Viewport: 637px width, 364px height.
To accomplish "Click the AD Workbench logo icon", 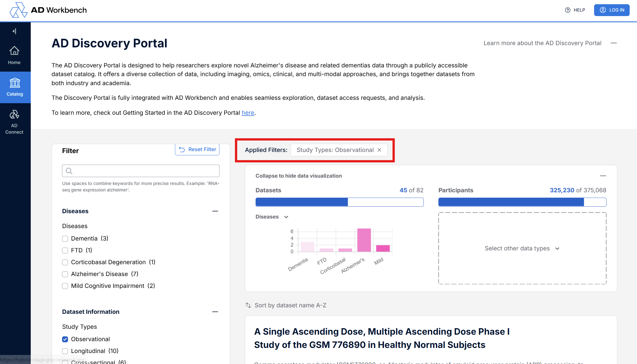I will click(18, 10).
